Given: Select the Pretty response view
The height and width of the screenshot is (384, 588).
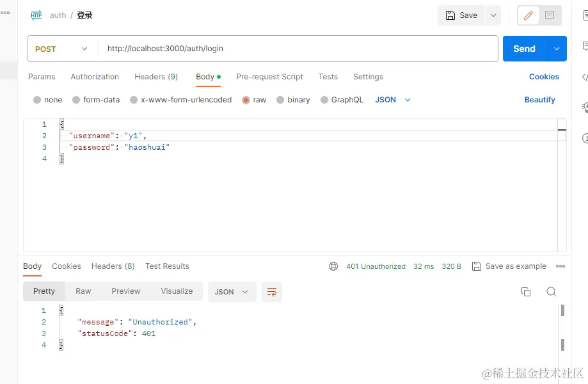Looking at the screenshot, I should pos(44,291).
